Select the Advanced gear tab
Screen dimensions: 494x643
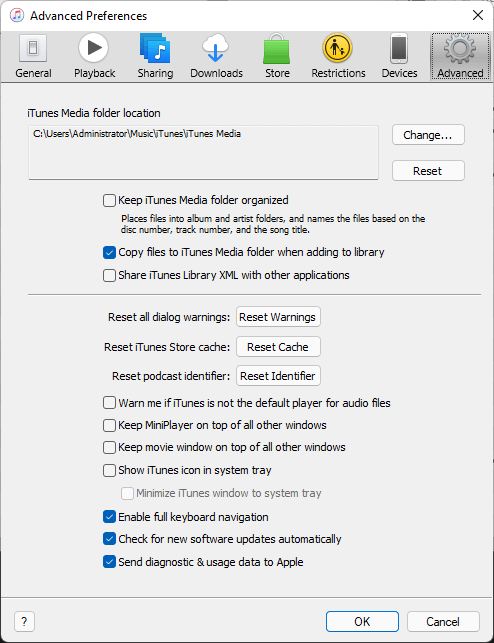point(460,57)
